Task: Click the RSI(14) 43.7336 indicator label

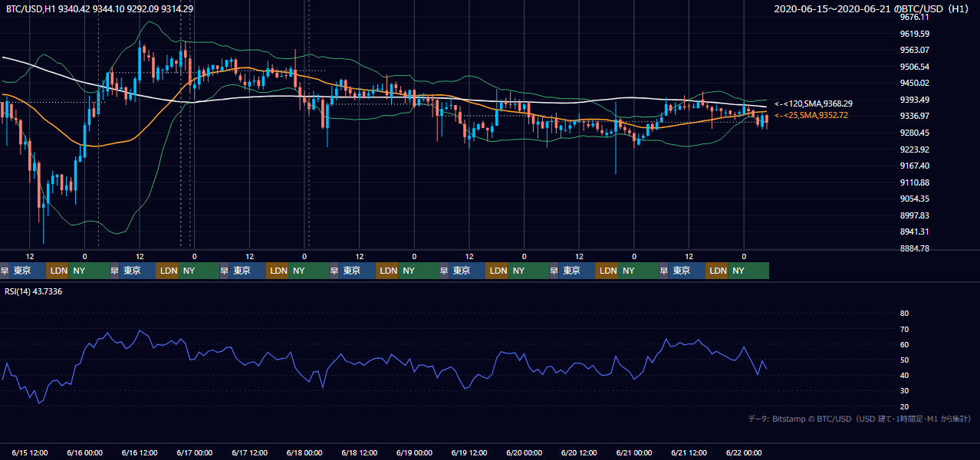Action: [35, 291]
